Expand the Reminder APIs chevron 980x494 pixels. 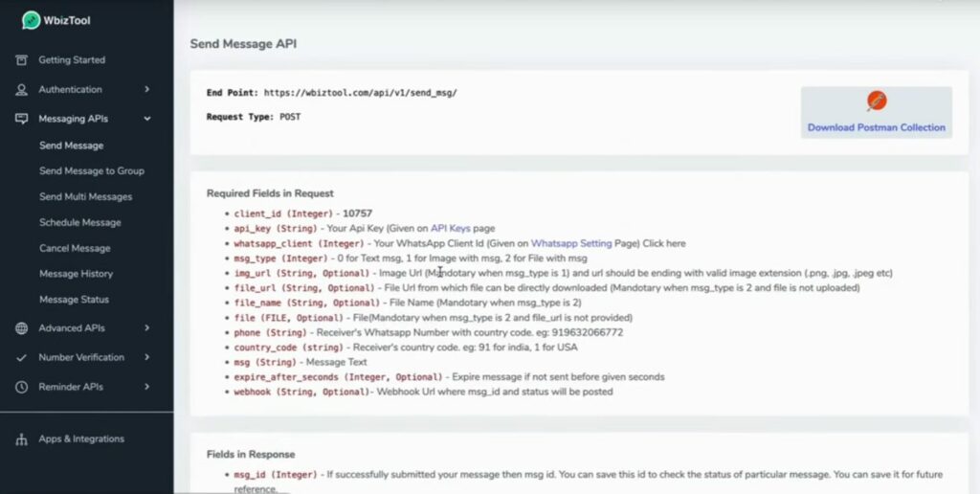pos(146,387)
